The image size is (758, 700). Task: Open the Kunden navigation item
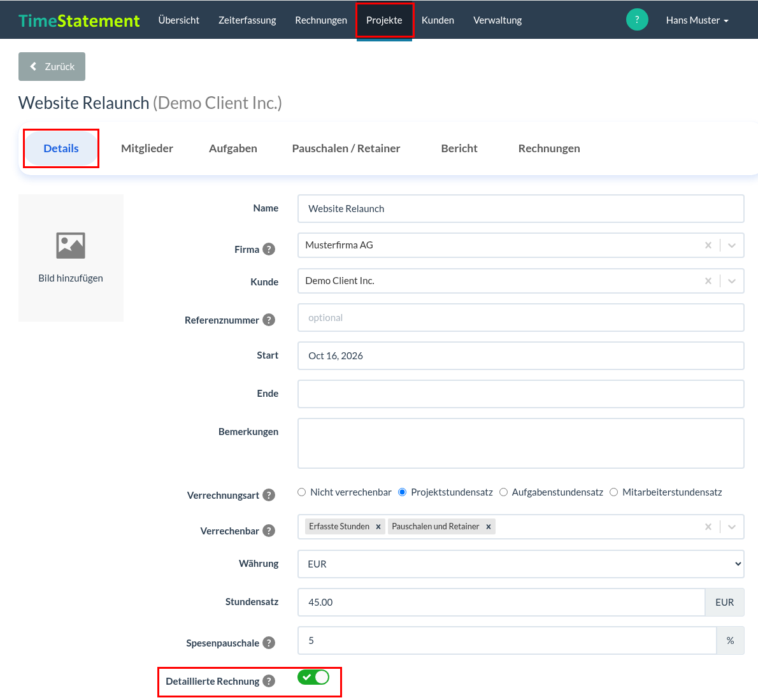pos(438,20)
